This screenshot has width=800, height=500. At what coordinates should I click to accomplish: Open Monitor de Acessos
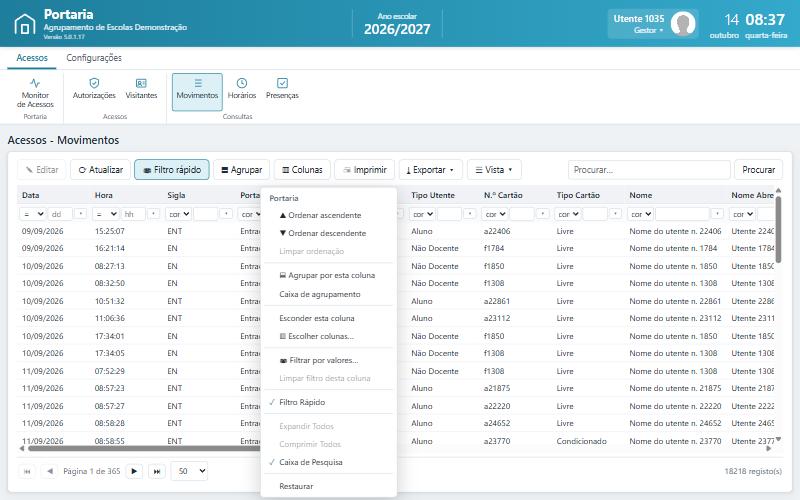tap(35, 92)
